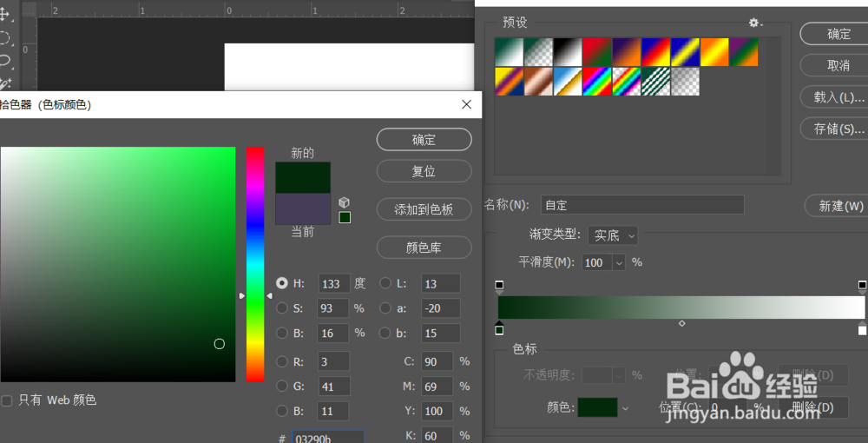This screenshot has height=443, width=868.
Task: Select the copper gradient preset
Action: click(538, 82)
